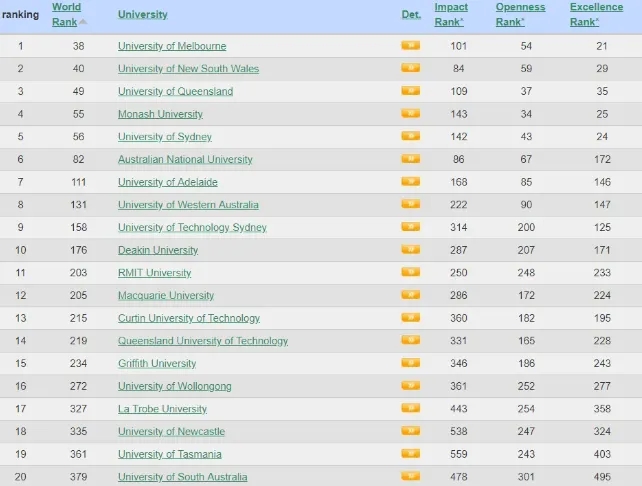Image resolution: width=642 pixels, height=486 pixels.
Task: Open the Deakin University link
Action: coord(158,250)
